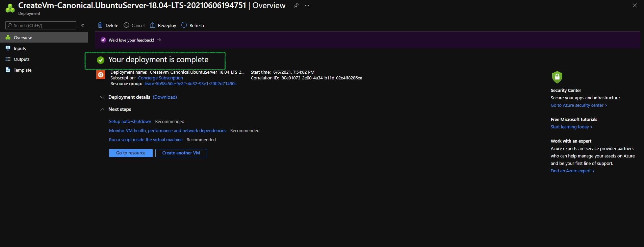Screen dimensions: 644x247
Task: Click the 'Secure your apps and infrastructure' text
Action: (585, 98)
